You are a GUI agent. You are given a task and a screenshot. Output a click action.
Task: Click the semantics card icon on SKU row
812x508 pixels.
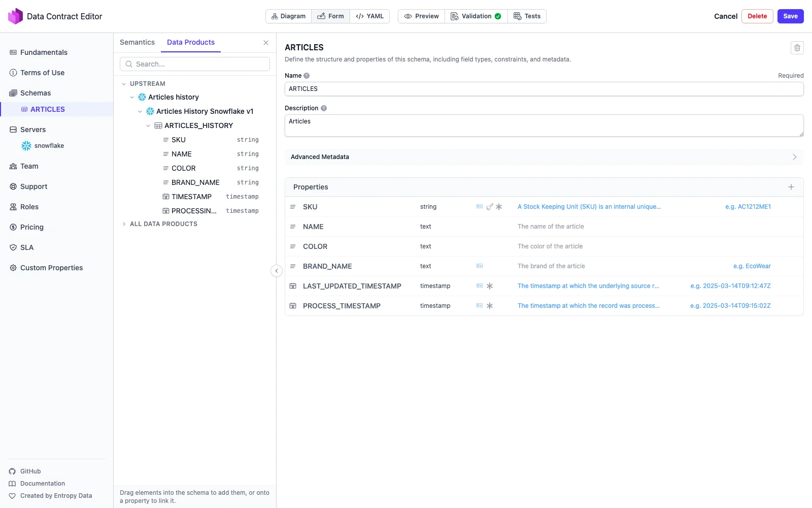click(480, 207)
